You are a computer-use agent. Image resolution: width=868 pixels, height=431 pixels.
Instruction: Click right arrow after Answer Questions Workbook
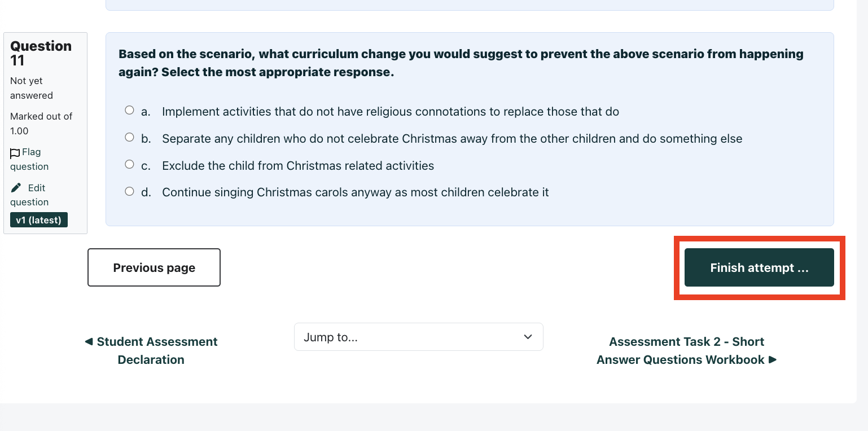click(773, 360)
